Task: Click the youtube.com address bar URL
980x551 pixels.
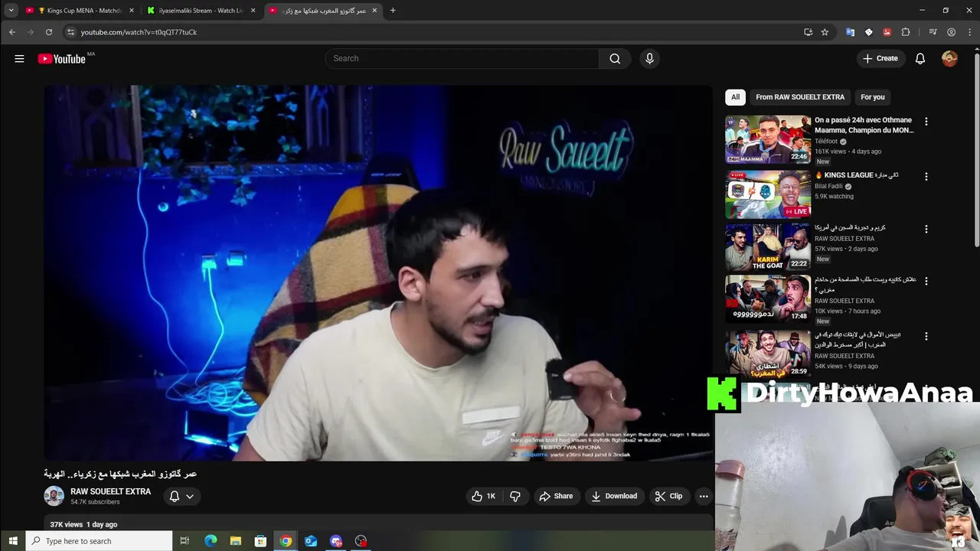Action: 139,32
